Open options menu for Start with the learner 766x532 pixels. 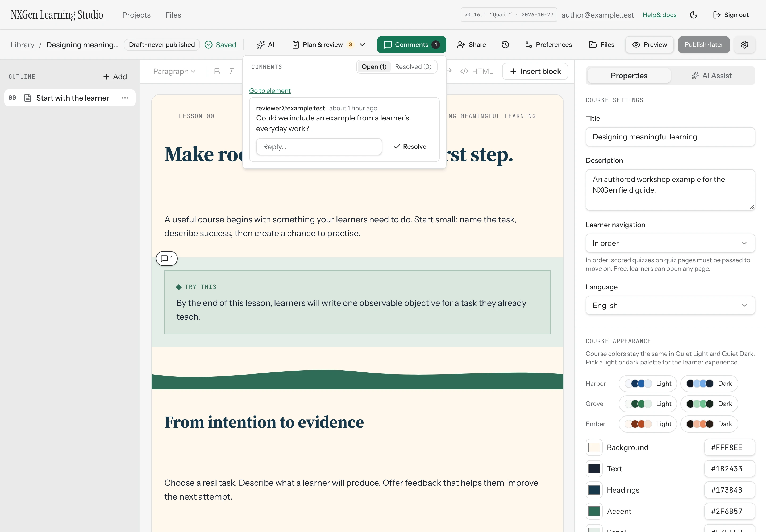point(125,98)
